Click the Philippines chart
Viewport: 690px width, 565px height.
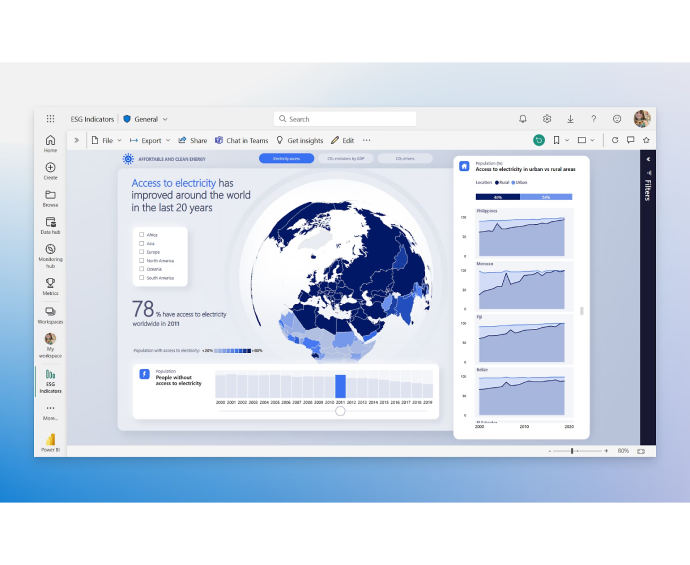point(524,233)
